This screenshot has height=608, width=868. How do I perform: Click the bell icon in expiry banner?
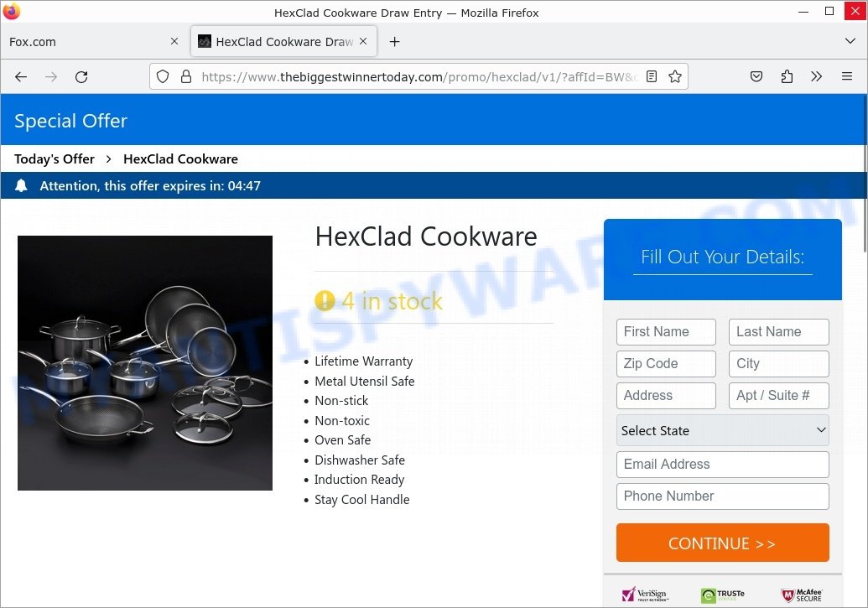click(x=21, y=185)
